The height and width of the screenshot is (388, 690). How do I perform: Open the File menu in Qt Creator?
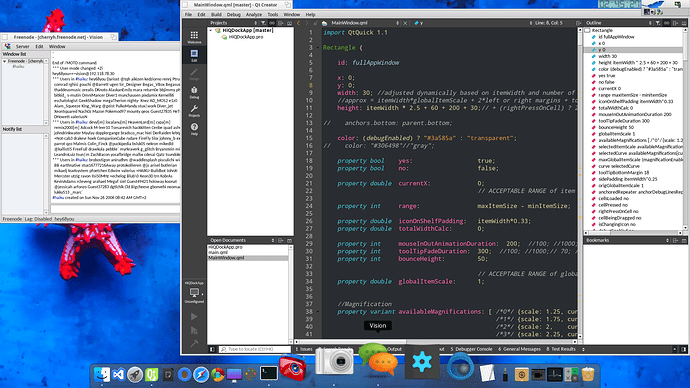[188, 15]
